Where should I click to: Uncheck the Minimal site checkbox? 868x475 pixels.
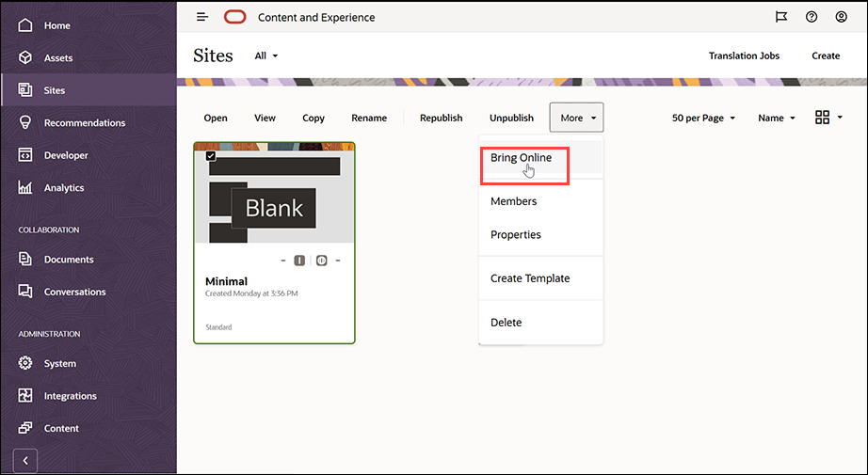[x=211, y=156]
